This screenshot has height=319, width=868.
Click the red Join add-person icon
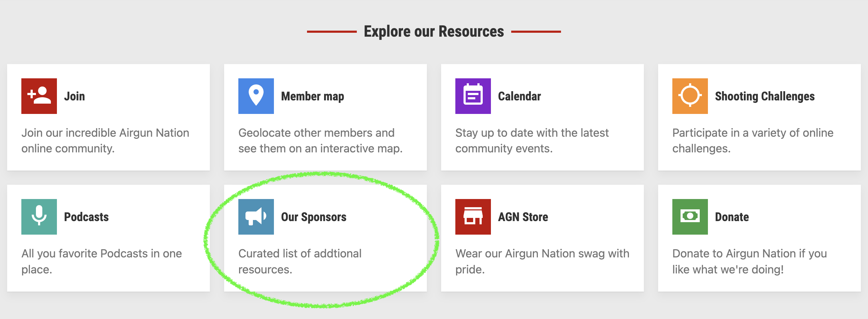tap(39, 96)
